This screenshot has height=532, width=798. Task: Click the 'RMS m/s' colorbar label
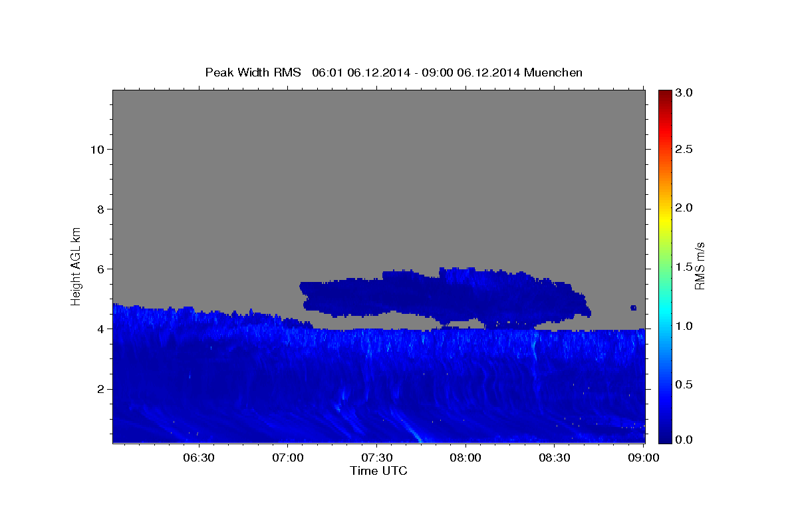coord(700,265)
